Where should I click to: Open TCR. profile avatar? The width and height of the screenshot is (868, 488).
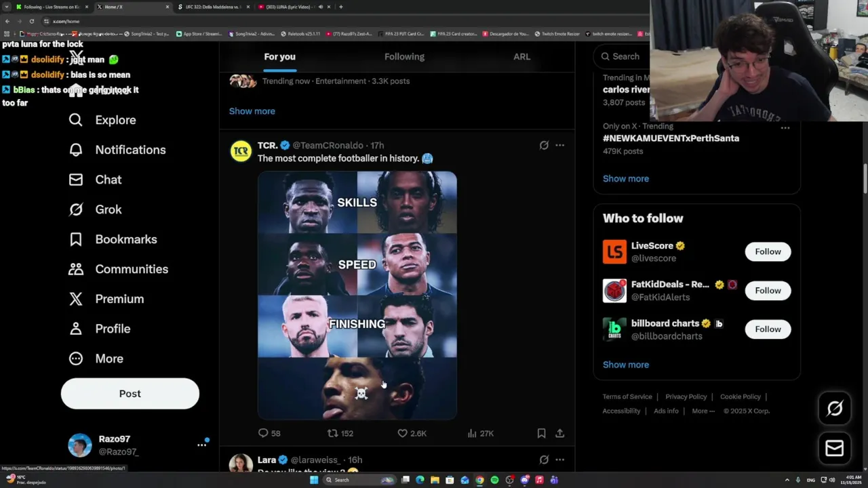[241, 151]
